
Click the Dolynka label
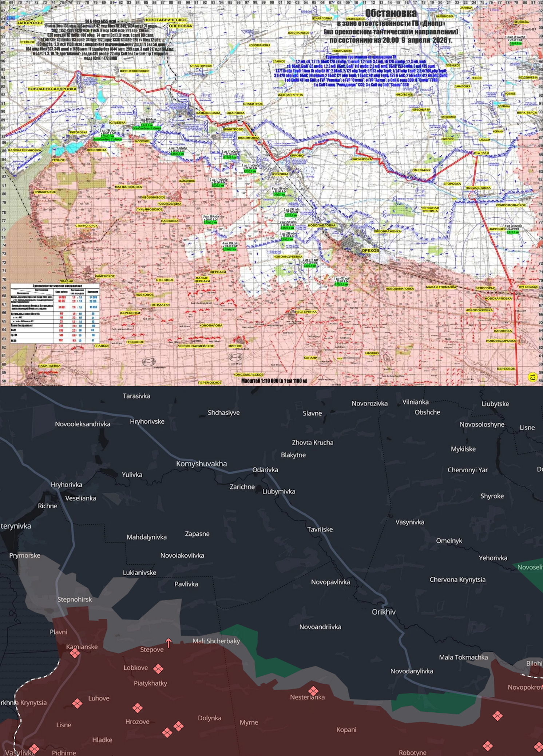[x=210, y=718]
